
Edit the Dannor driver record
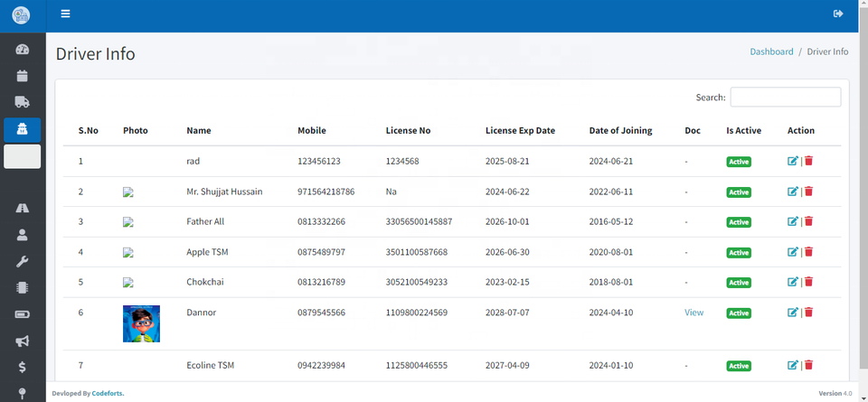[x=793, y=313]
